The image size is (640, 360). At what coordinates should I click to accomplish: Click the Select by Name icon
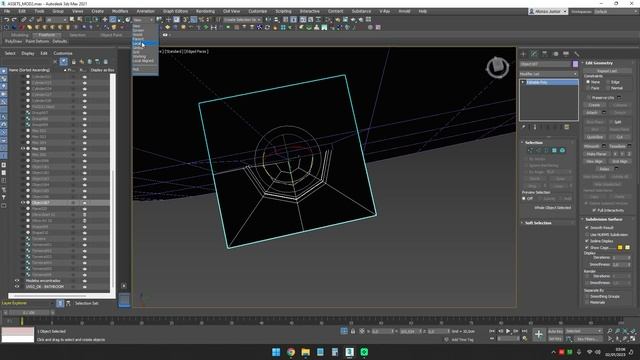(x=80, y=20)
